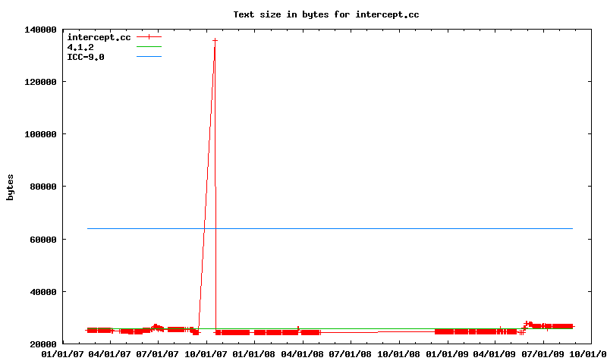The height and width of the screenshot is (364, 607).
Task: Select the intercept.cc legend label
Action: (98, 37)
